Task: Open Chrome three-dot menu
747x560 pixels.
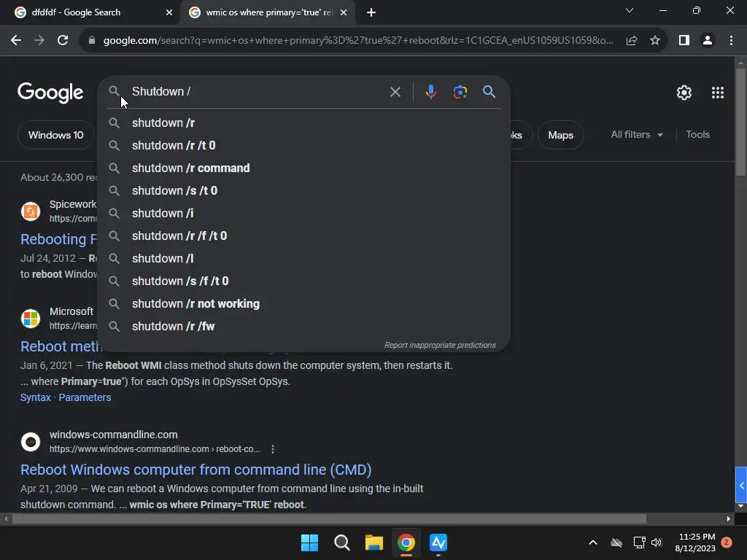Action: click(731, 41)
